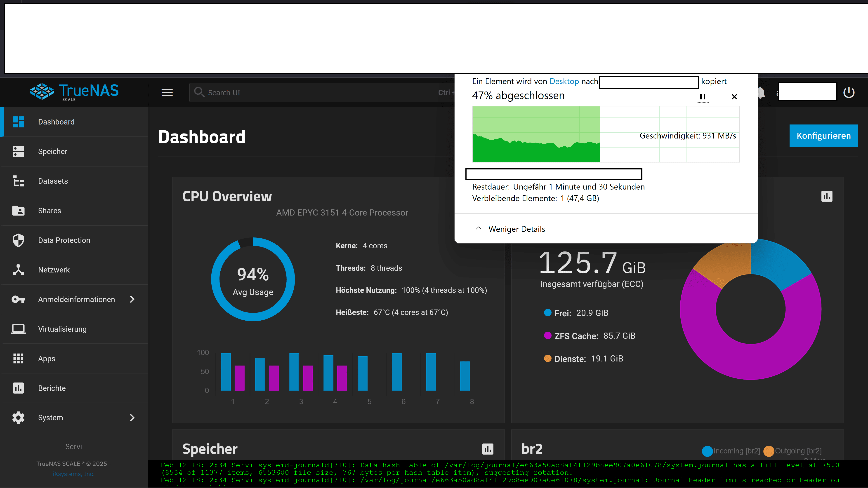Open the Shares menu item
Viewport: 868px width, 488px height.
coord(50,211)
